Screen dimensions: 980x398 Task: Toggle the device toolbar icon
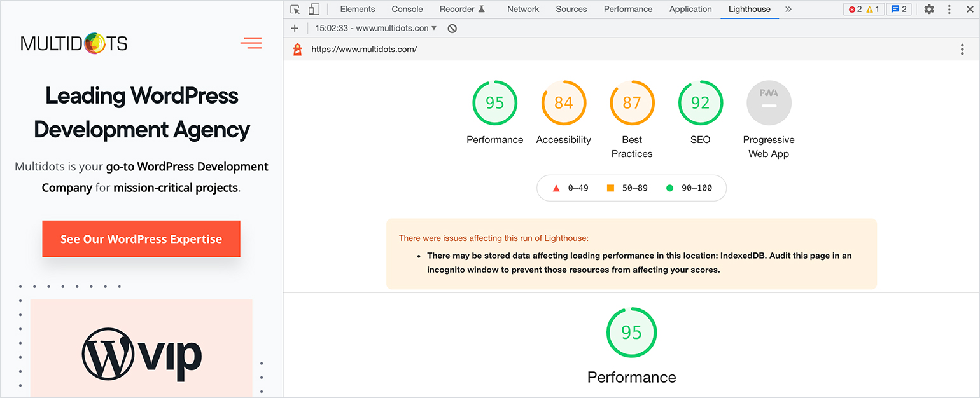click(314, 10)
